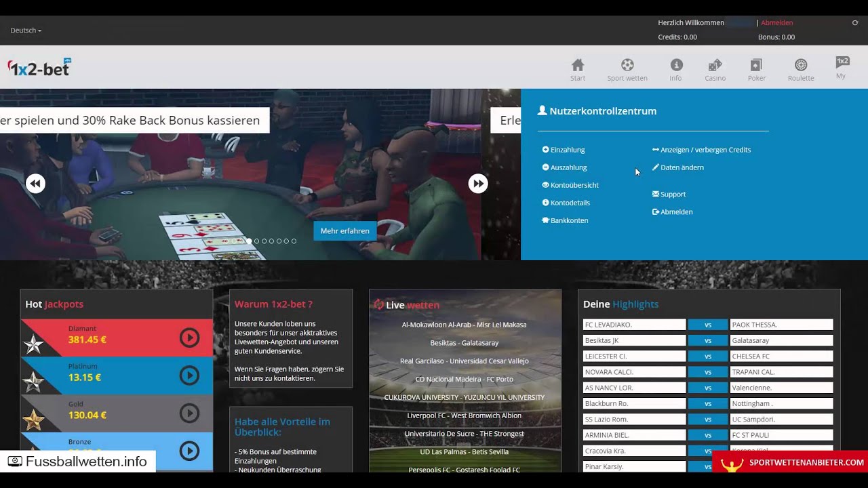Open Kontodetails
The height and width of the screenshot is (488, 868).
pos(566,203)
